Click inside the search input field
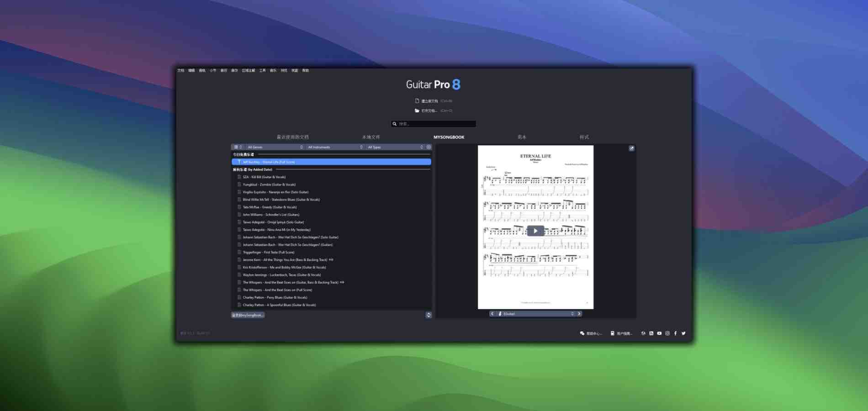Viewport: 868px width, 411px height. (434, 124)
